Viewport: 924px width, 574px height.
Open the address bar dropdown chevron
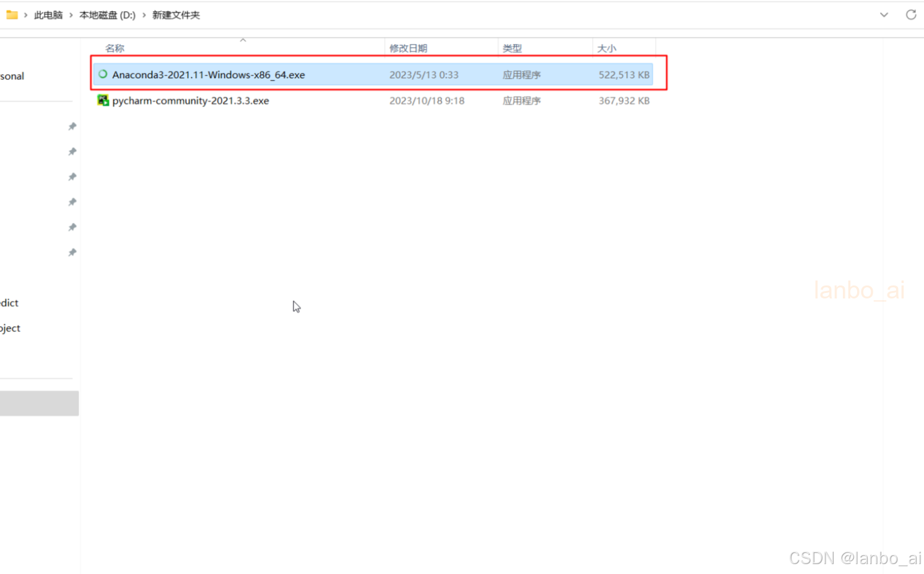coord(884,14)
